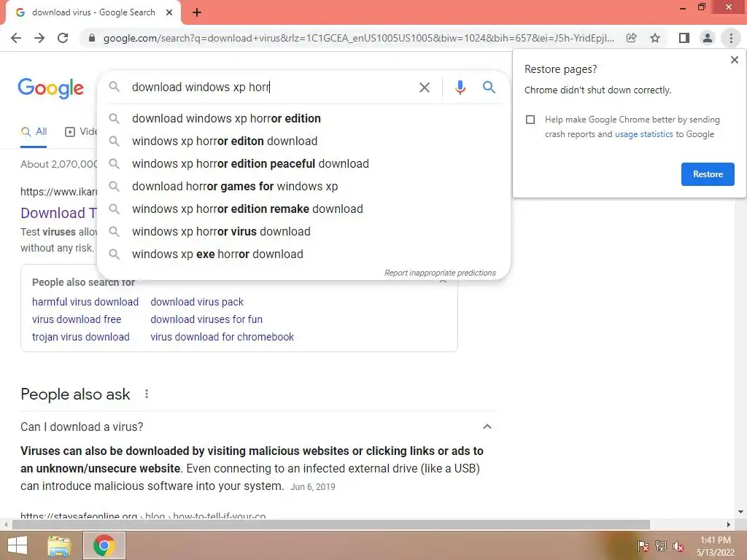The width and height of the screenshot is (747, 560).
Task: Open virus download for chromebook search
Action: [x=222, y=337]
